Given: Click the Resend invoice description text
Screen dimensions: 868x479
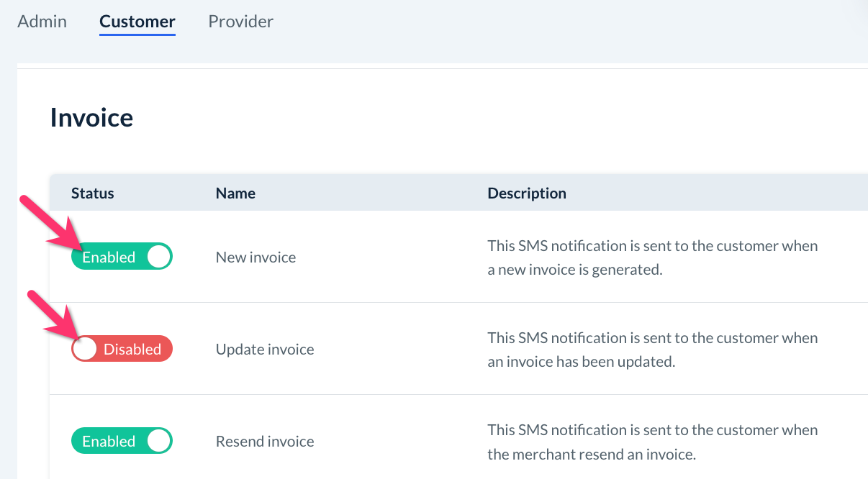Looking at the screenshot, I should point(652,442).
